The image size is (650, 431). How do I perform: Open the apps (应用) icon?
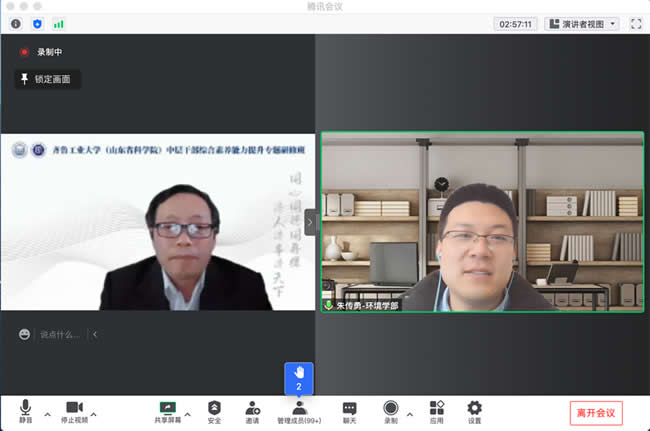tap(437, 410)
